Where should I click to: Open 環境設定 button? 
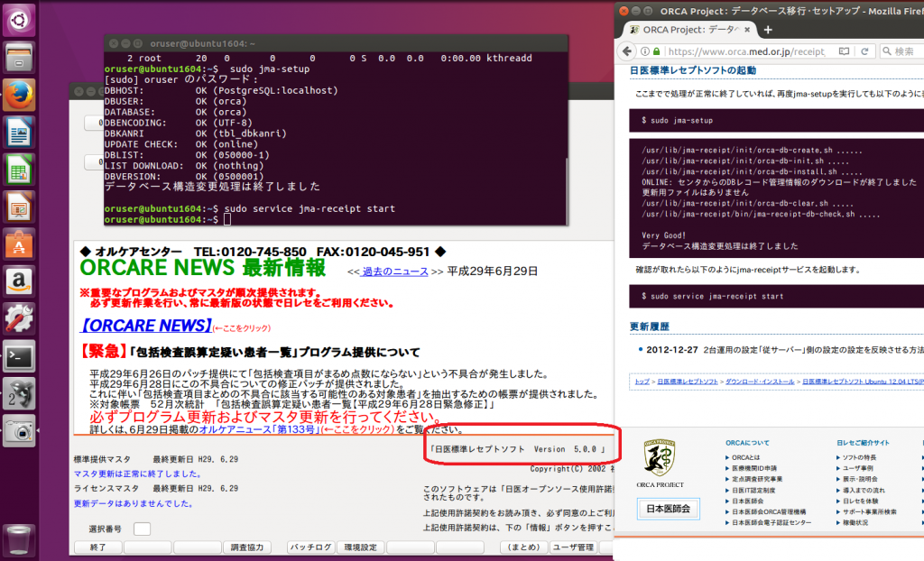point(361,547)
